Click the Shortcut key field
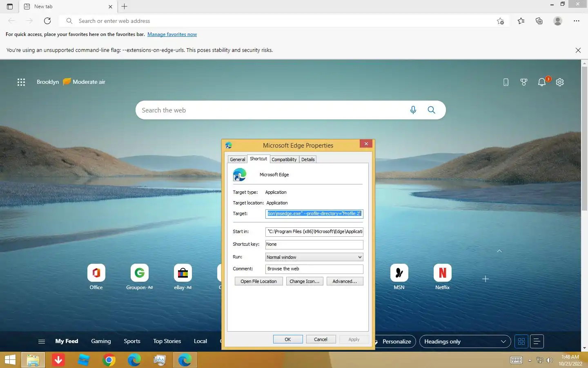 click(314, 244)
